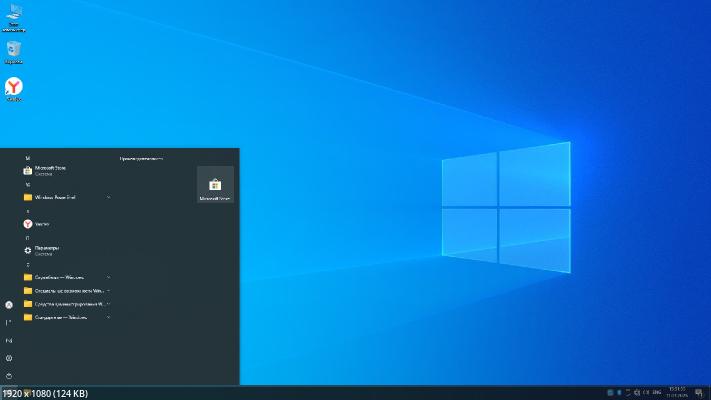Click the Microsoft Store pinned tile
This screenshot has height=400, width=711.
[x=215, y=185]
